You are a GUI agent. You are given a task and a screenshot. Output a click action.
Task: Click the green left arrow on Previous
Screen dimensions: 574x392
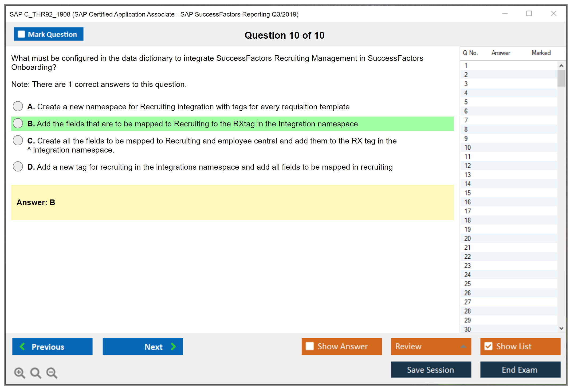(x=23, y=346)
